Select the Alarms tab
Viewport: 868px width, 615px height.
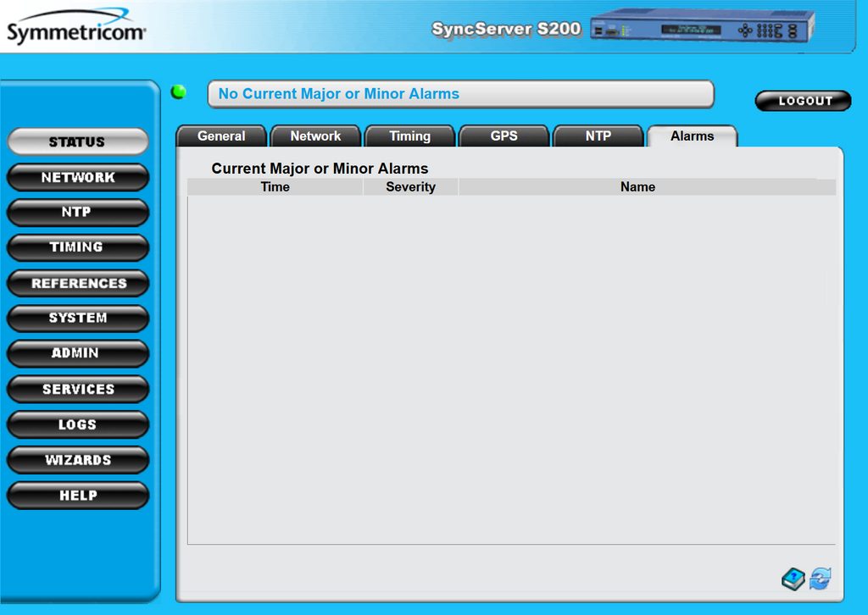pyautogui.click(x=692, y=136)
